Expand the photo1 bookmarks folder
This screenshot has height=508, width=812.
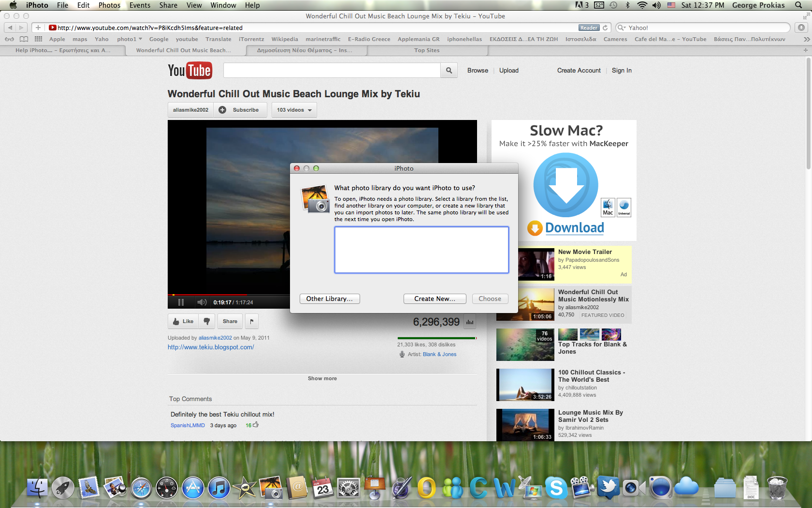pos(130,39)
